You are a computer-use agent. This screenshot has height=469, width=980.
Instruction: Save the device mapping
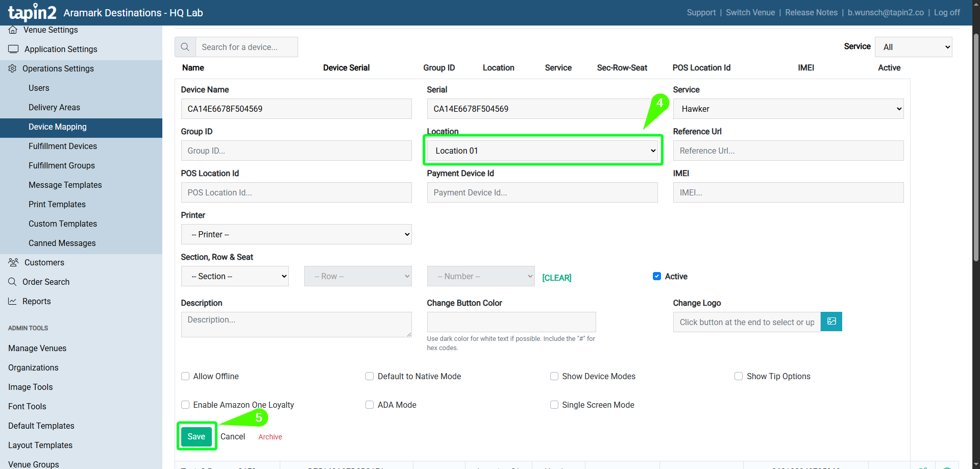click(197, 436)
